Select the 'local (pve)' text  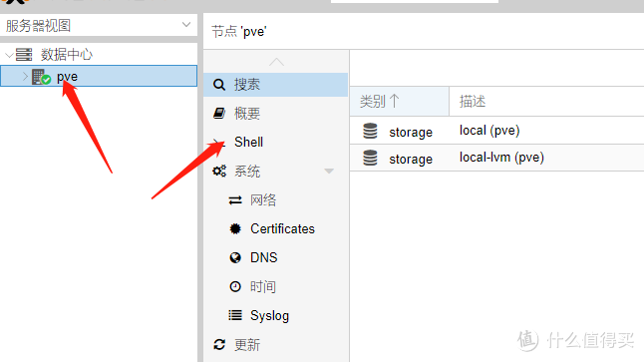click(489, 131)
